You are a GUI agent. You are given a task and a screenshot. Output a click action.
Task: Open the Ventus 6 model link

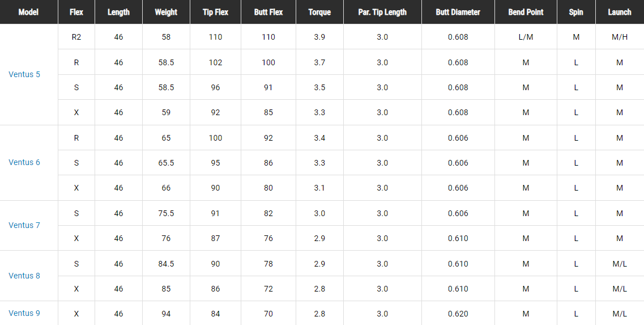(x=24, y=162)
